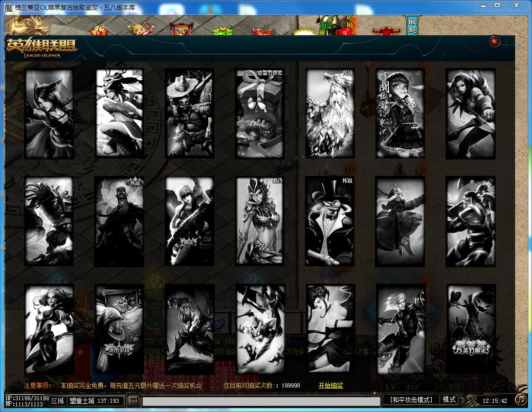This screenshot has width=532, height=412.
Task: Select the top hat monocle champion card
Action: [x=330, y=221]
